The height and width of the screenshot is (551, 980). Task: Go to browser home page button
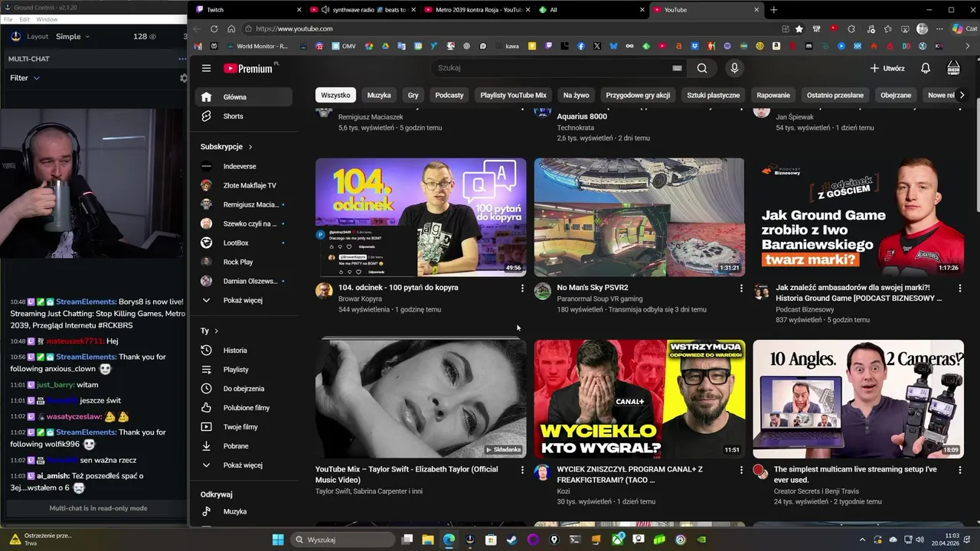[231, 29]
